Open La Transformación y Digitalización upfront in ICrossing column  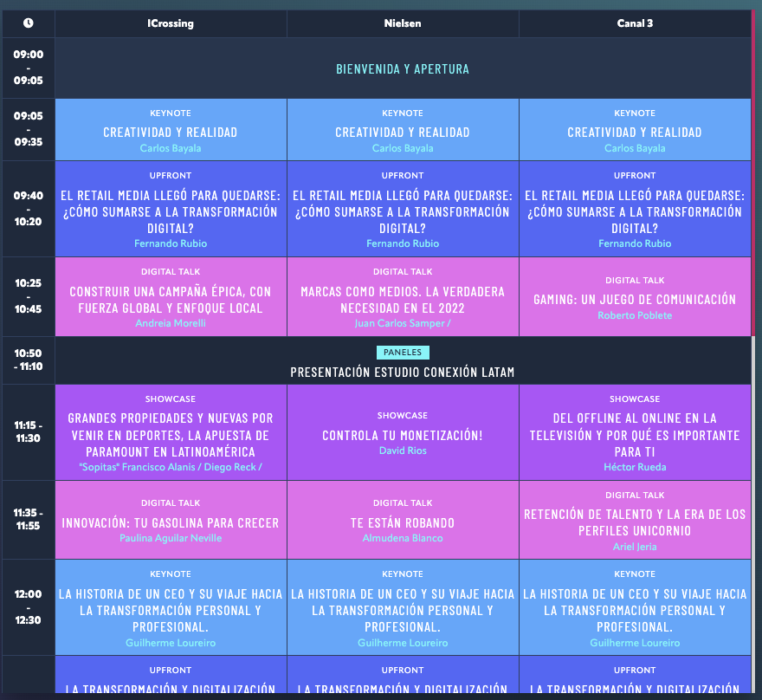coord(171,675)
